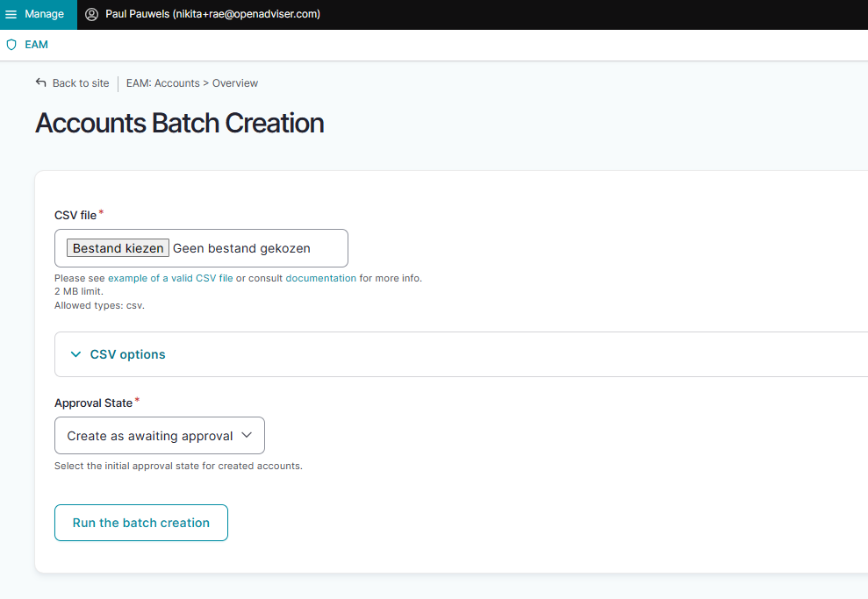
Task: Open the documentation link
Action: pyautogui.click(x=320, y=278)
